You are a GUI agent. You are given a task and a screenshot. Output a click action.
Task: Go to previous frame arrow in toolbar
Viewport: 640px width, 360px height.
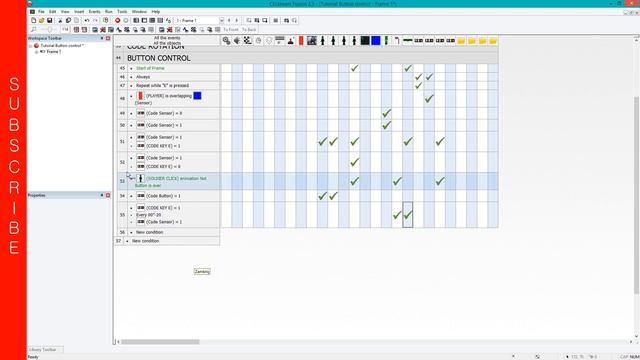[229, 20]
